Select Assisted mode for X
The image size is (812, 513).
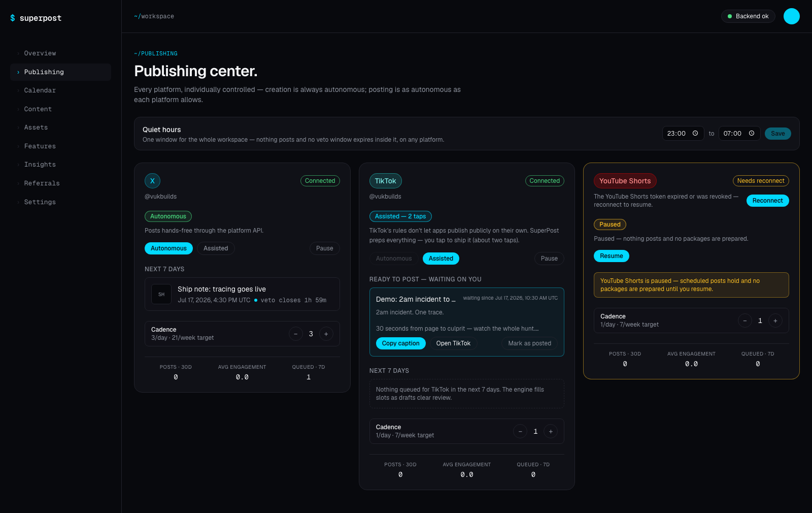click(x=216, y=248)
